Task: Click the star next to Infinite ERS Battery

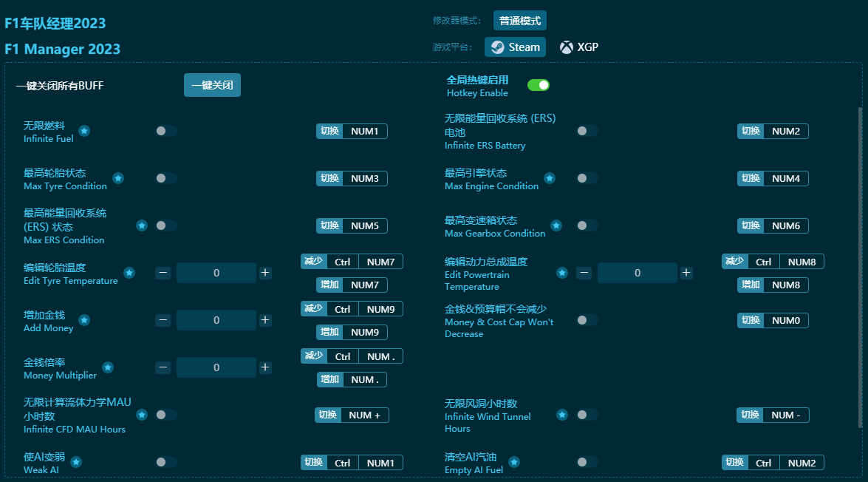Action: pyautogui.click(x=562, y=131)
